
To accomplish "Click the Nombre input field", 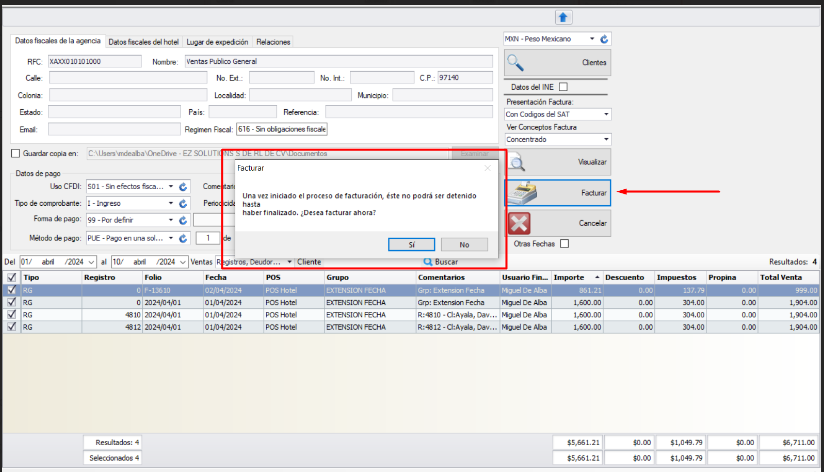I will (x=338, y=61).
